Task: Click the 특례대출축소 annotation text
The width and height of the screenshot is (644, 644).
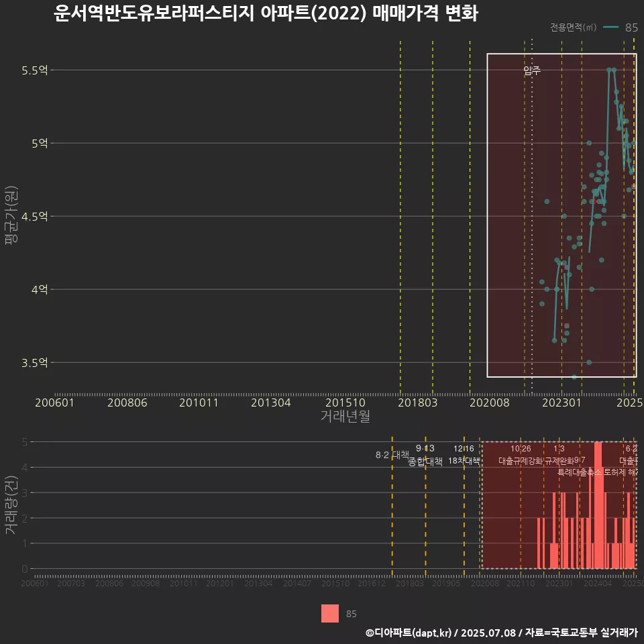Action: [x=580, y=472]
